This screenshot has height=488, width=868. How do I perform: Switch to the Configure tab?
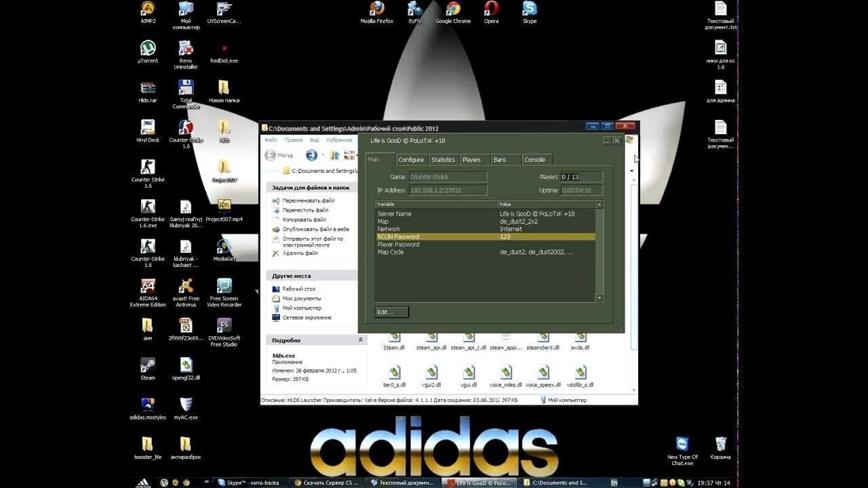(411, 159)
